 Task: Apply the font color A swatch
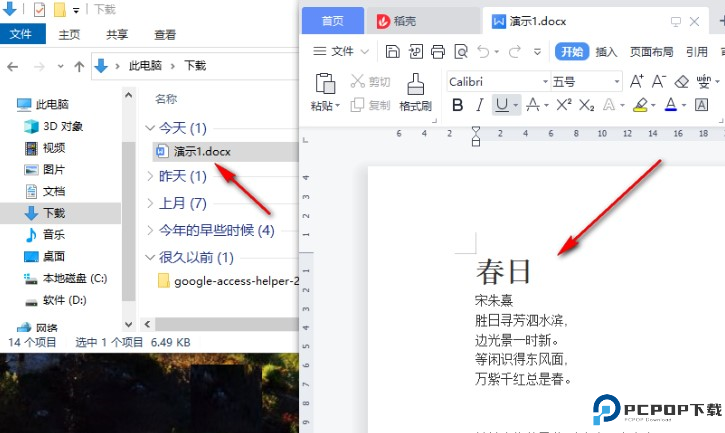(670, 105)
